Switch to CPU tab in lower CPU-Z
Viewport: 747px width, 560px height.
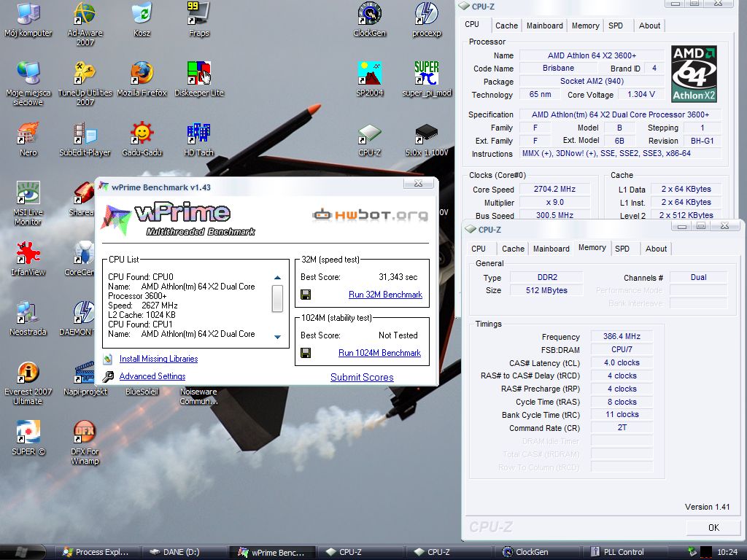(x=479, y=249)
